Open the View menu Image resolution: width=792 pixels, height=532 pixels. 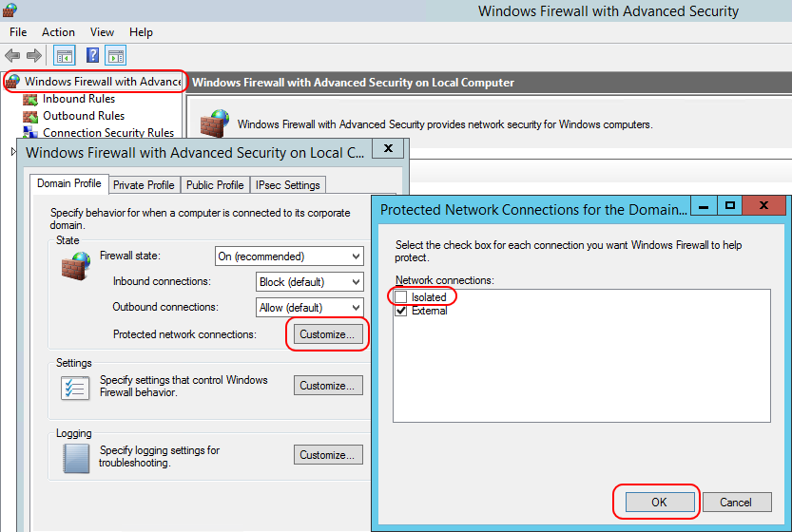coord(102,32)
